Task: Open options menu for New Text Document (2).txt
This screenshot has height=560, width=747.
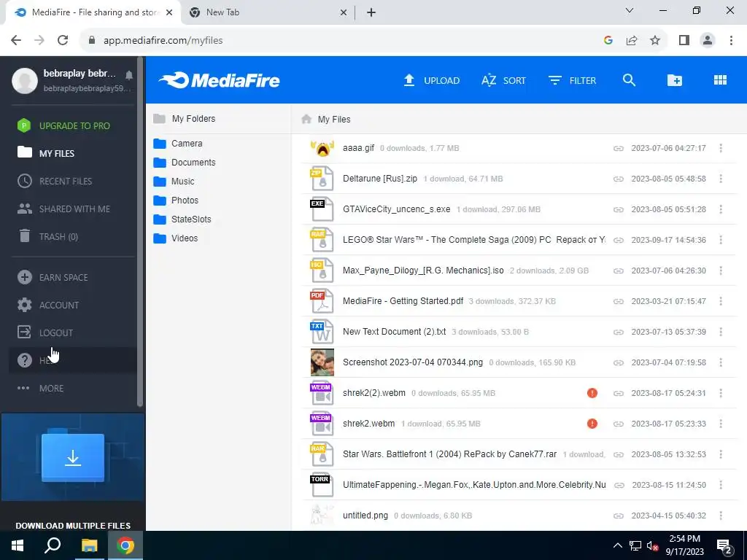Action: (x=721, y=332)
